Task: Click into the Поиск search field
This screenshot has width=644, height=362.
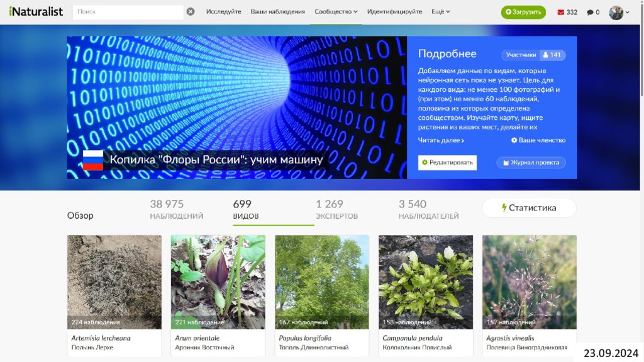Action: coord(128,12)
